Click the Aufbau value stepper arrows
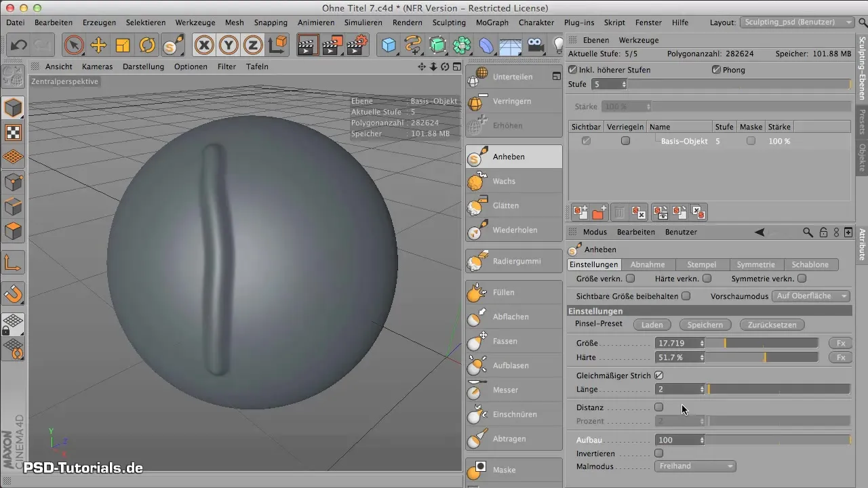Screen dimensions: 868x488 tap(702, 440)
